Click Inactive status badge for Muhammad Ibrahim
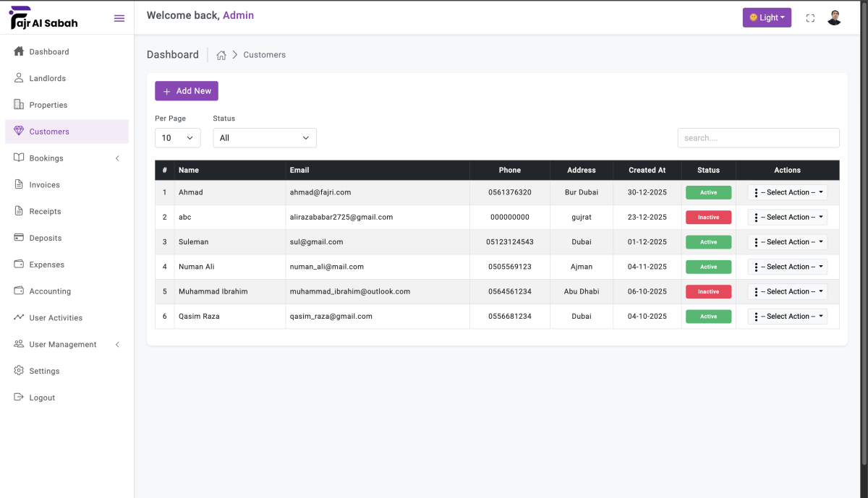This screenshot has width=868, height=498. (708, 292)
